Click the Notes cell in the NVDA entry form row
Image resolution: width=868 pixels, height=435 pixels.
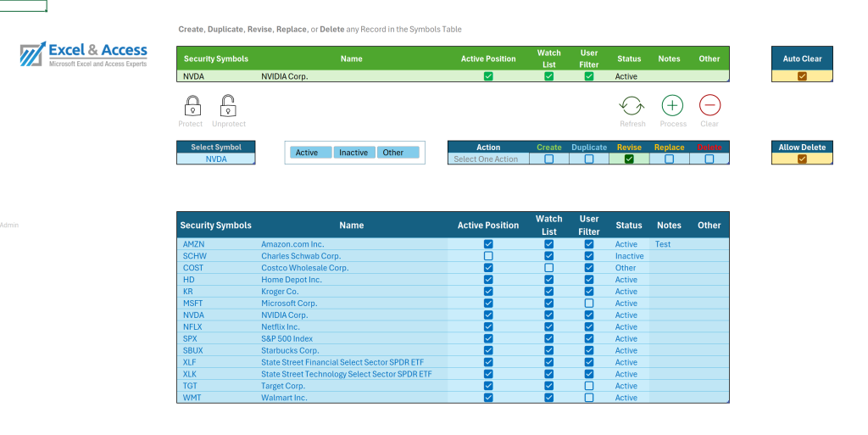point(670,76)
